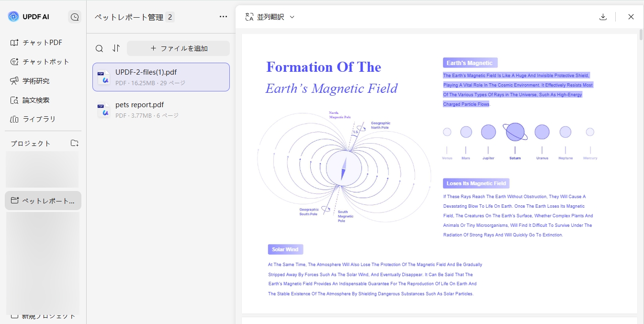The image size is (644, 324).
Task: Select UPDF-2-files(1).pdf in the list
Action: [161, 77]
